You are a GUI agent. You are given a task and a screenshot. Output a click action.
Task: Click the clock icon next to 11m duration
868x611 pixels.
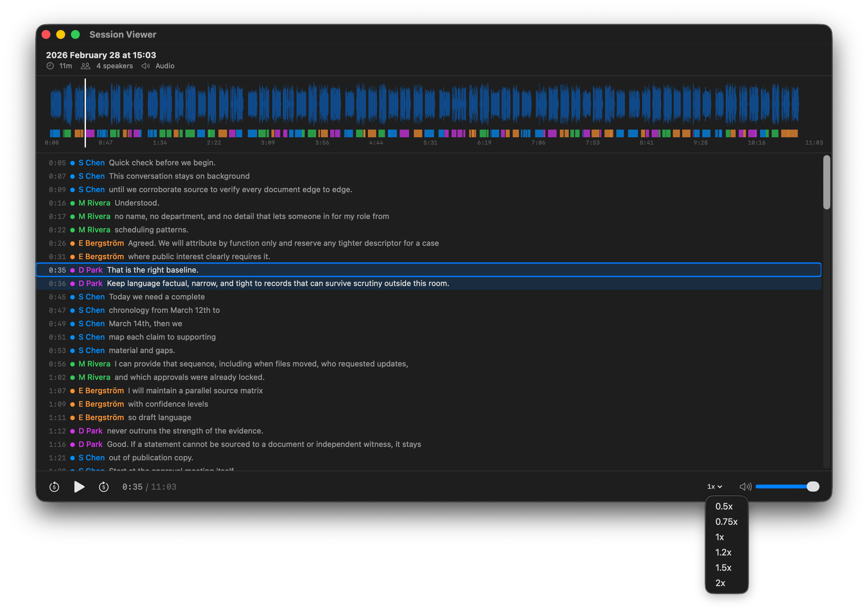point(50,66)
